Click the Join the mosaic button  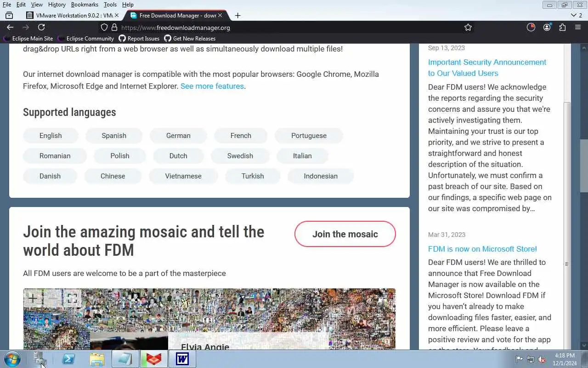[x=345, y=234]
